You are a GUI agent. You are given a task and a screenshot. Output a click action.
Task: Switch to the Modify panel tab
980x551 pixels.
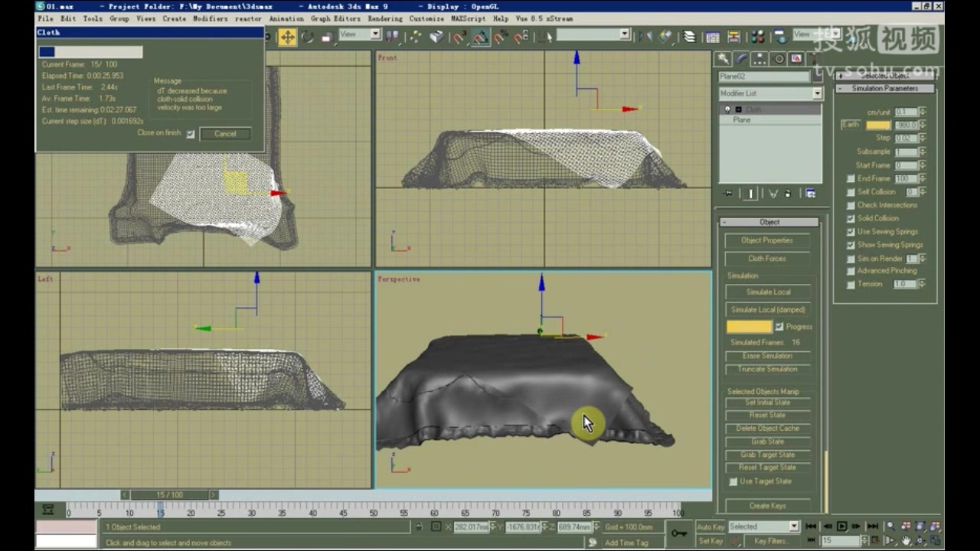(x=742, y=58)
